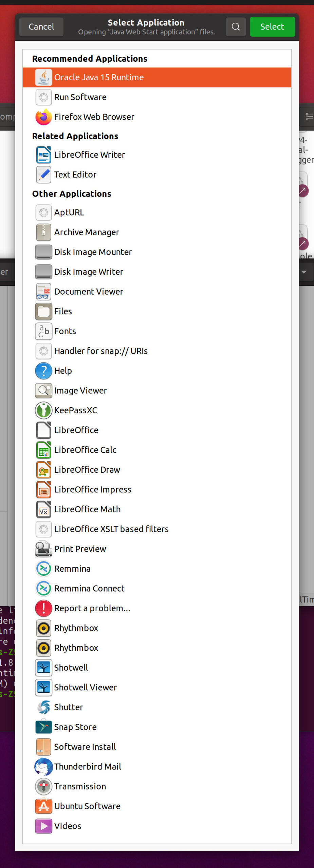Pick Archive Manager from Other Applications

(87, 232)
